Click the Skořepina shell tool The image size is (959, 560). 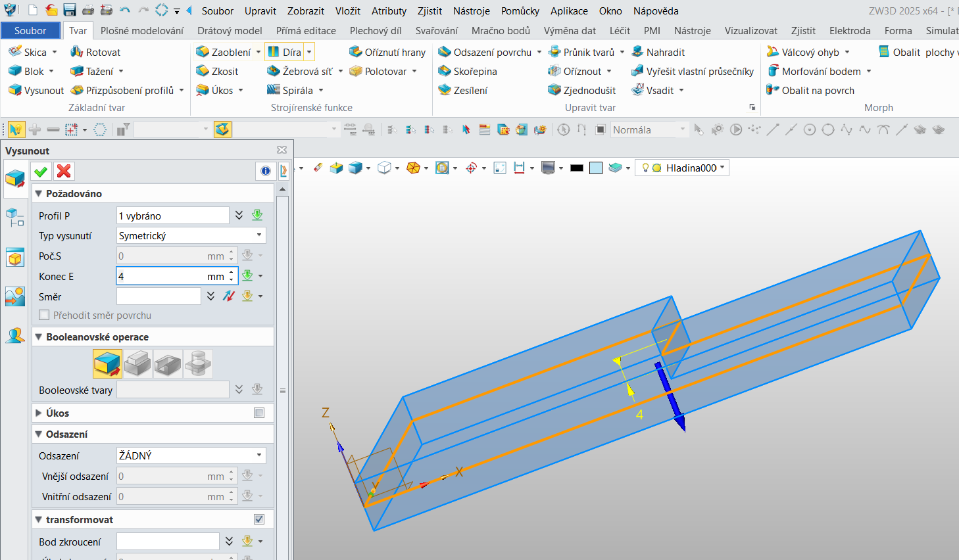pyautogui.click(x=468, y=71)
